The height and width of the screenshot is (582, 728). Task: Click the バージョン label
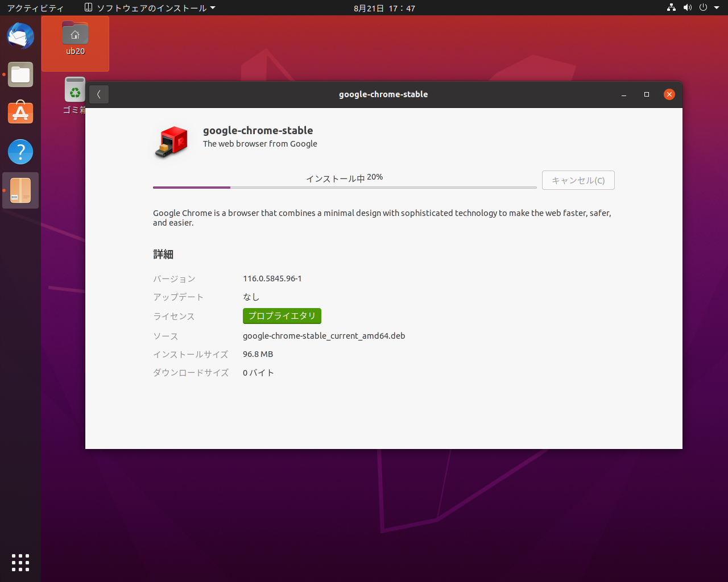174,278
